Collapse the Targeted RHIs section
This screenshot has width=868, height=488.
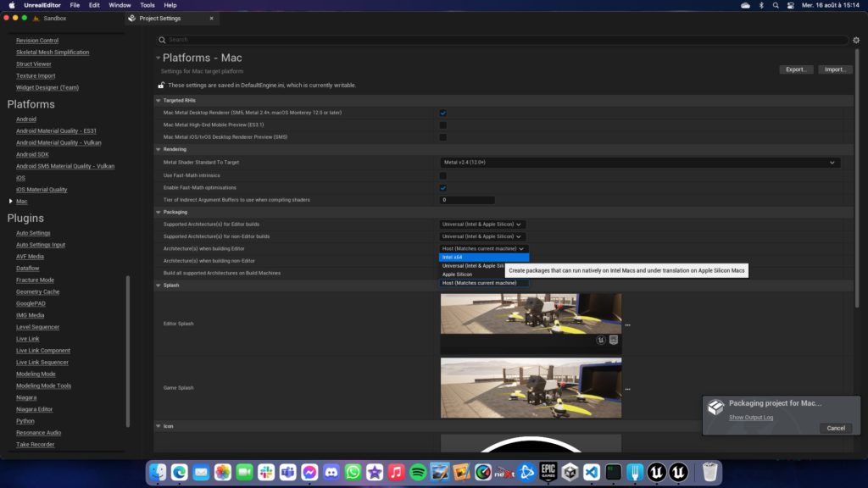click(x=158, y=100)
